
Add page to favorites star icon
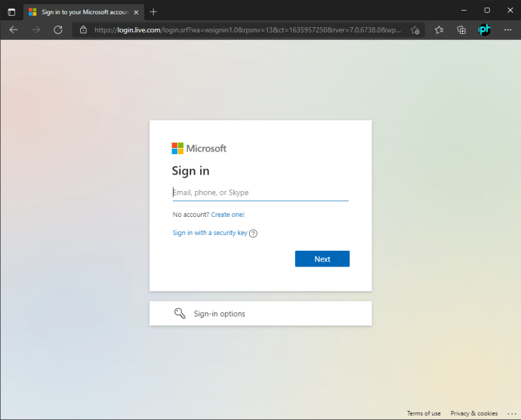[x=415, y=30]
